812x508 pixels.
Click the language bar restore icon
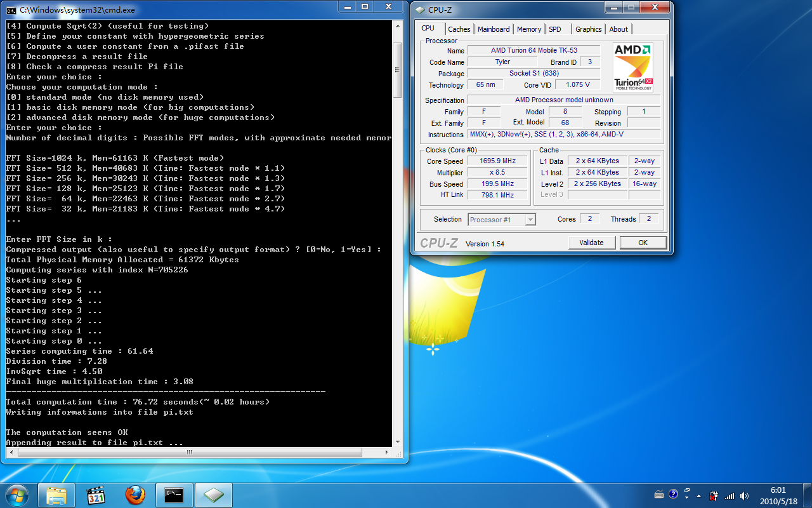(687, 491)
